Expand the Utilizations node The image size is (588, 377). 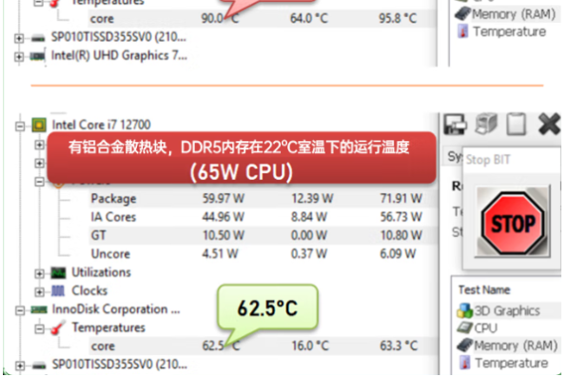[x=39, y=273]
